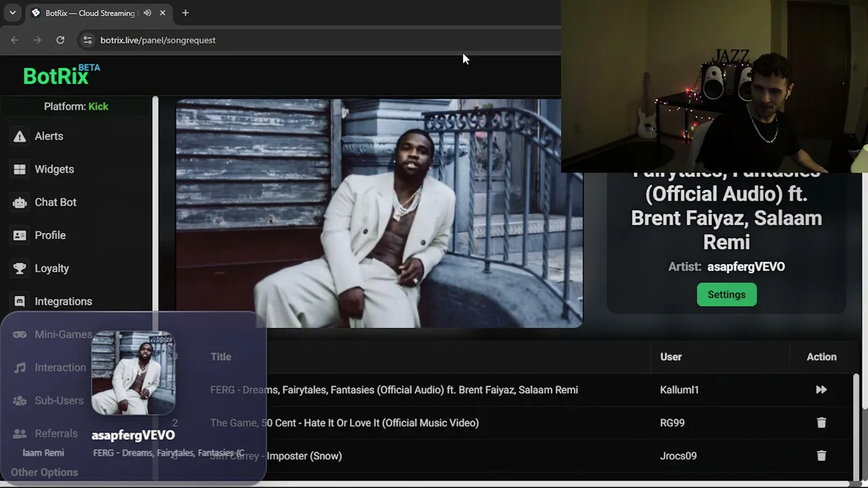
Task: Select the Widgets grid icon
Action: [x=20, y=169]
